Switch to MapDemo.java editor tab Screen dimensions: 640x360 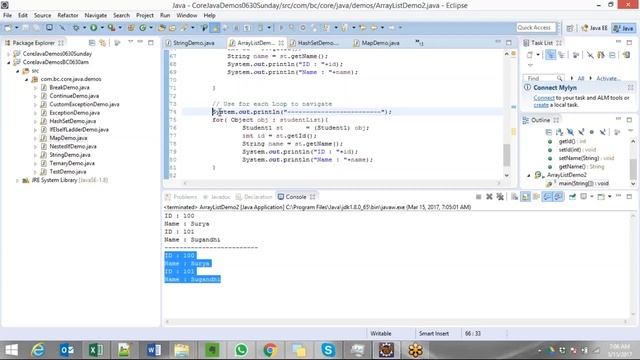click(x=377, y=43)
